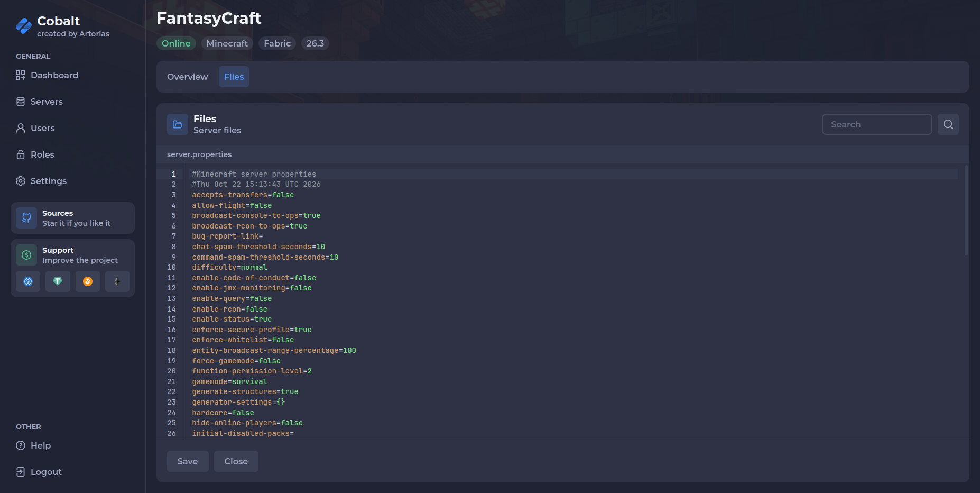The height and width of the screenshot is (493, 980).
Task: Select the Files tab
Action: click(x=234, y=77)
